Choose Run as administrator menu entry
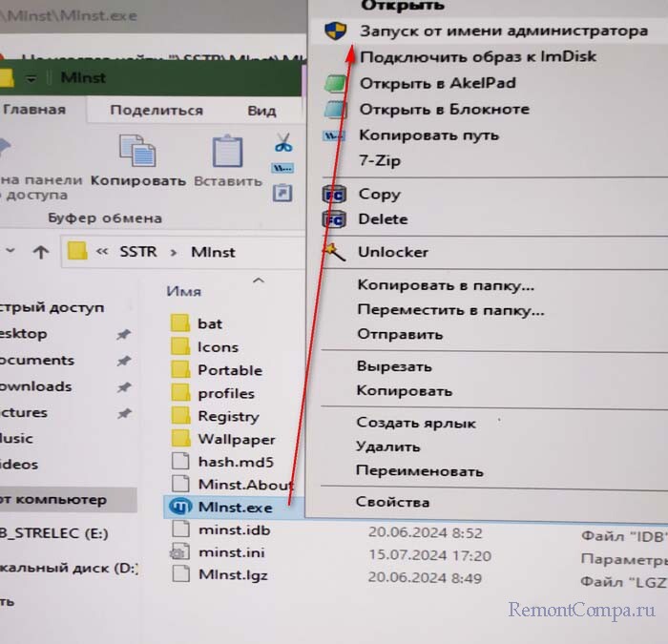The height and width of the screenshot is (644, 668). (503, 31)
